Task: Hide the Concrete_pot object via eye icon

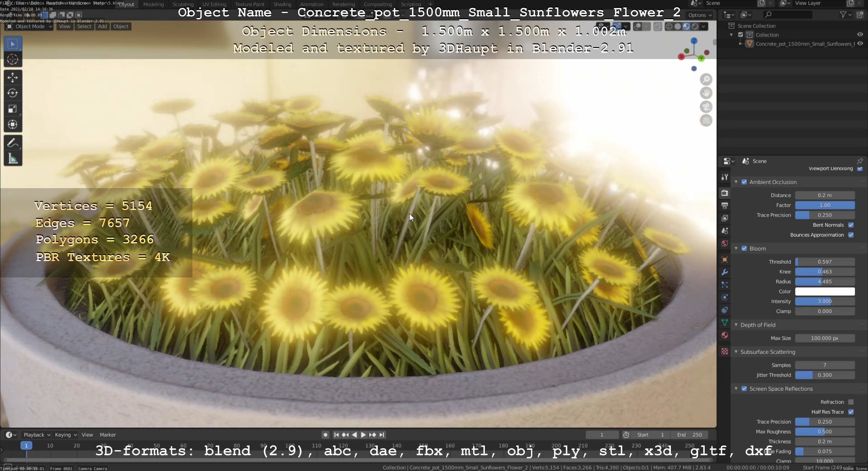Action: click(860, 44)
